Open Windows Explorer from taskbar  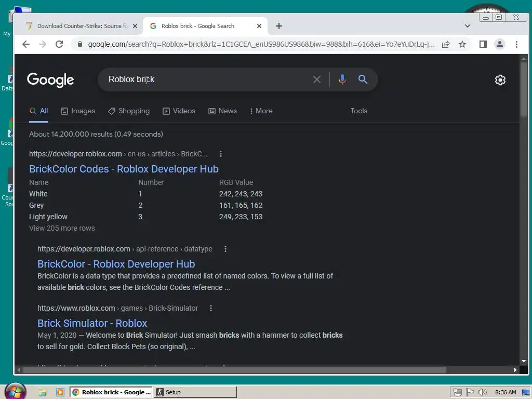pos(43,393)
